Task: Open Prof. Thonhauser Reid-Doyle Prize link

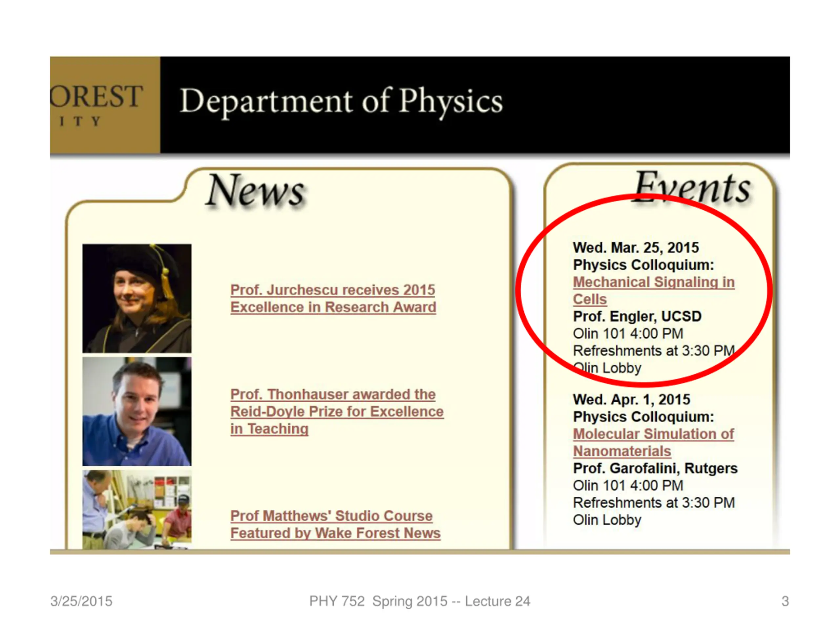Action: pos(337,411)
